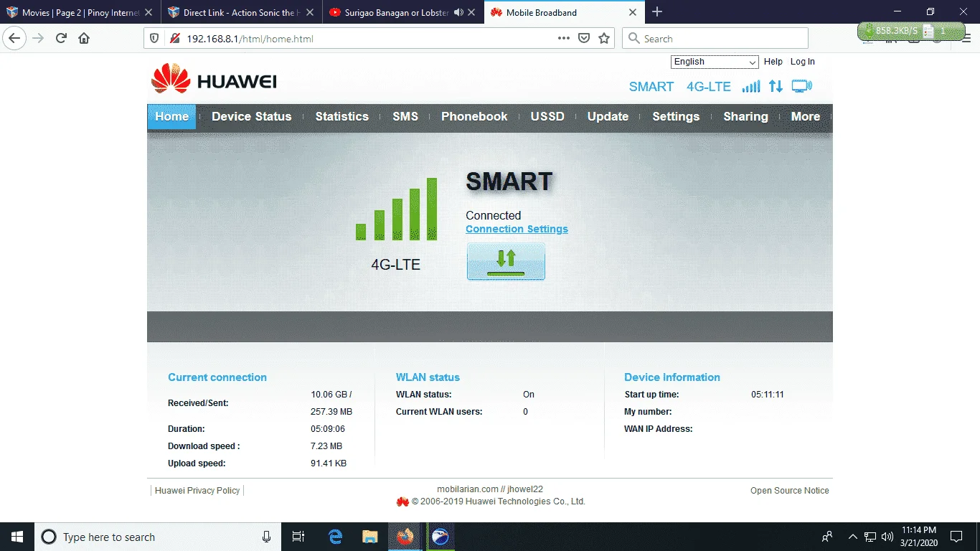Viewport: 980px width, 551px height.
Task: Open the Firefox home page icon
Action: pos(84,39)
